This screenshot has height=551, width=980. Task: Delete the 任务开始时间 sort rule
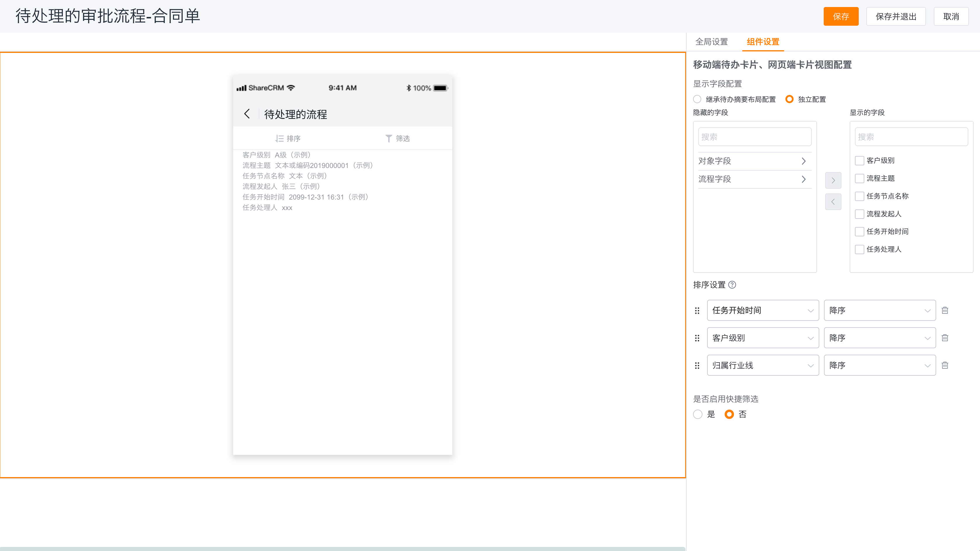point(945,310)
